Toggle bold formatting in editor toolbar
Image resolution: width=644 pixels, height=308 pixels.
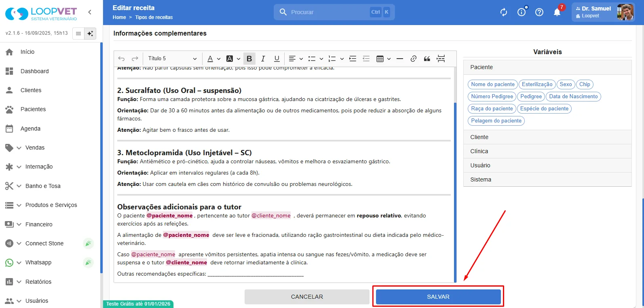pos(249,59)
